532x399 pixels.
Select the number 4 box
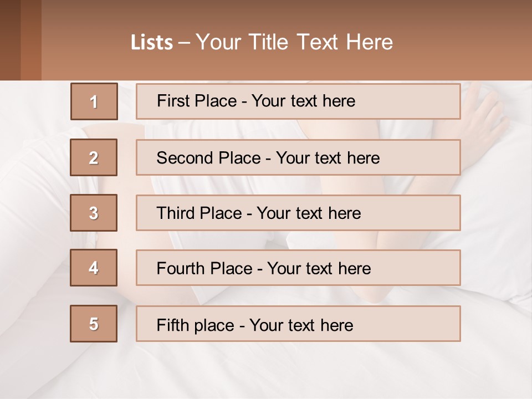[94, 268]
